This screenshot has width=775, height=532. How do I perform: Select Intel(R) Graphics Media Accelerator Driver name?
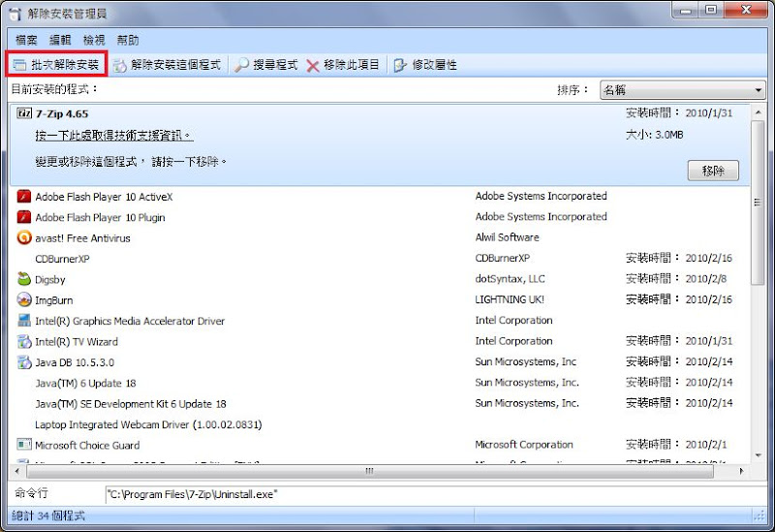pyautogui.click(x=130, y=321)
